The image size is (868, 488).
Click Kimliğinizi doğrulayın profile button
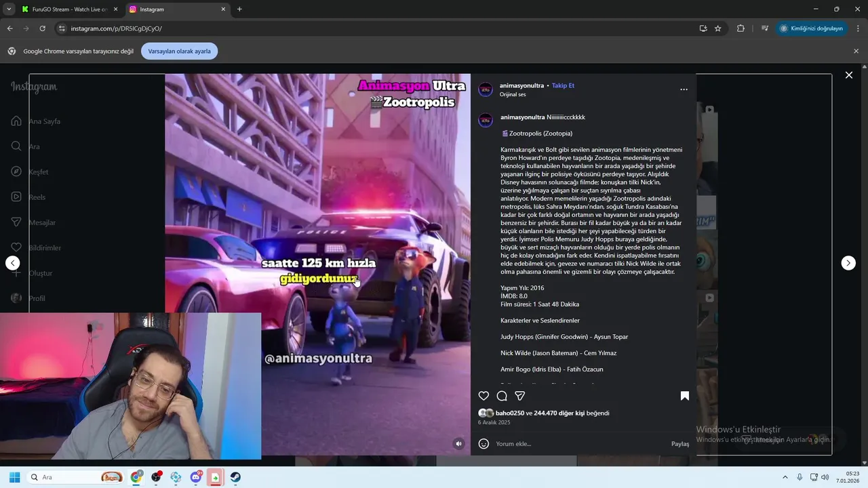[x=812, y=28]
